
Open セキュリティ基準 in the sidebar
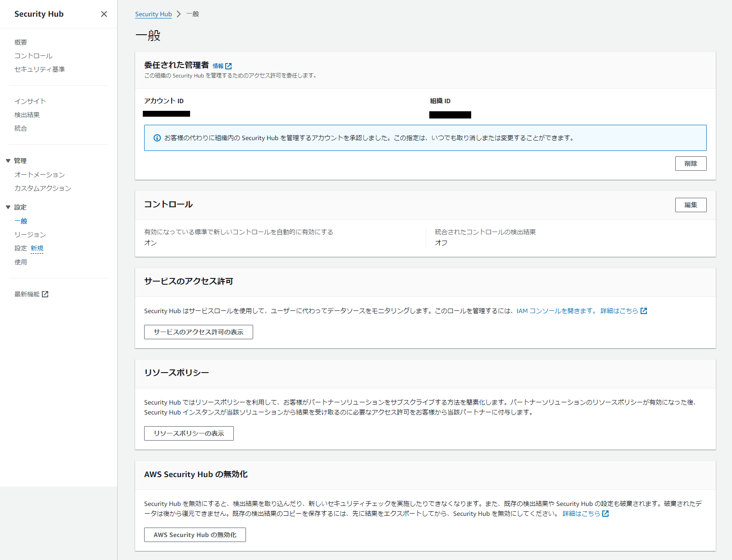tap(40, 69)
